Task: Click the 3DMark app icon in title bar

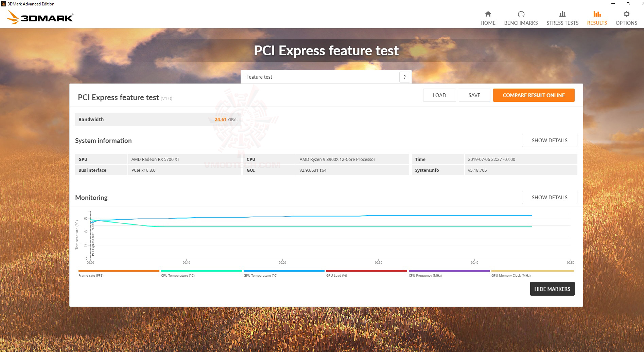Action: click(x=3, y=4)
